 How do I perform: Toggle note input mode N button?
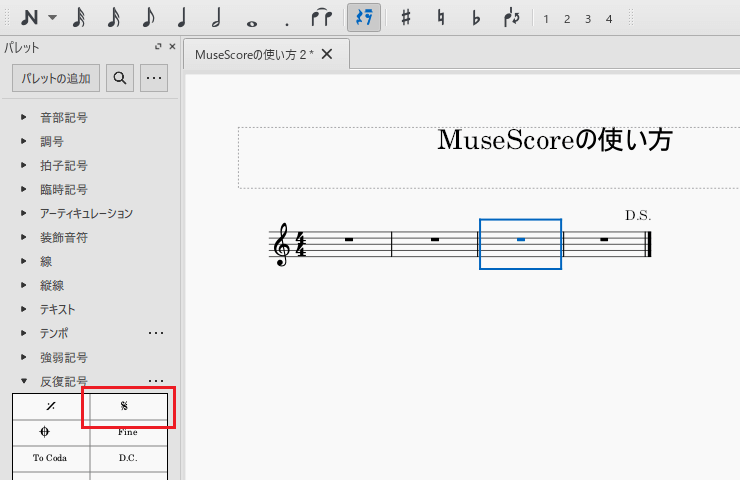tap(29, 18)
